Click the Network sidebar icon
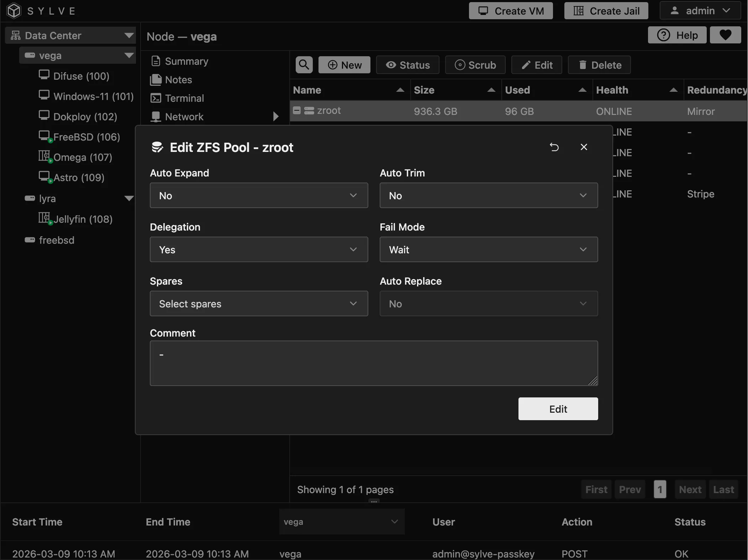Image resolution: width=748 pixels, height=560 pixels. coord(156,117)
